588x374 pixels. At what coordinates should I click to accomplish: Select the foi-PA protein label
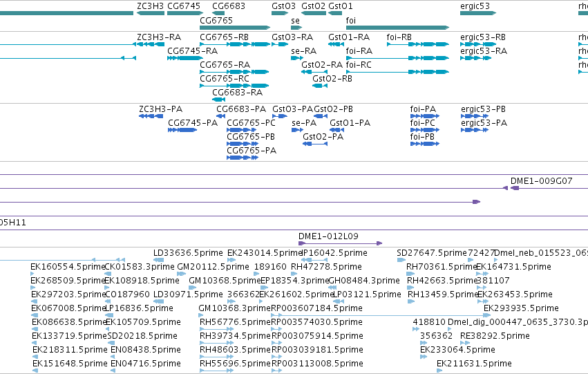(423, 109)
